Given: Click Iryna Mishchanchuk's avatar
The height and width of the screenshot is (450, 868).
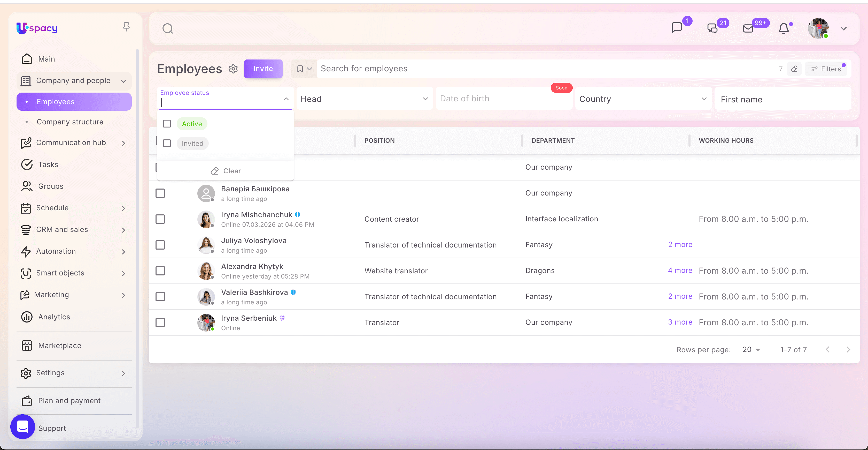Looking at the screenshot, I should [x=206, y=219].
